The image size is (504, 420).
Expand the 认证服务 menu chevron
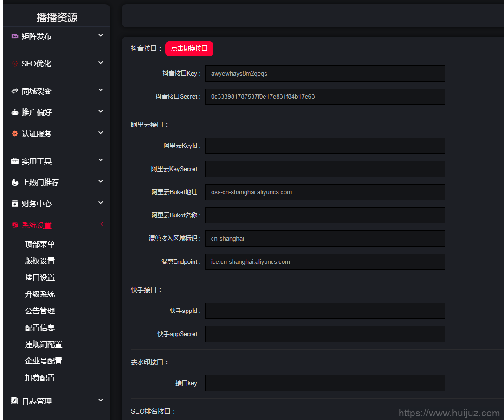tap(101, 133)
